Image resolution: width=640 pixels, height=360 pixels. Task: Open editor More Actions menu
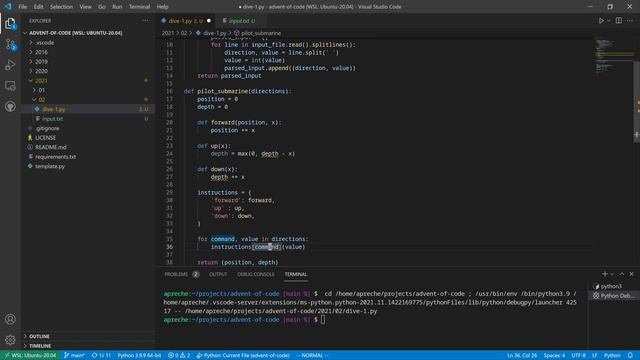pyautogui.click(x=630, y=21)
